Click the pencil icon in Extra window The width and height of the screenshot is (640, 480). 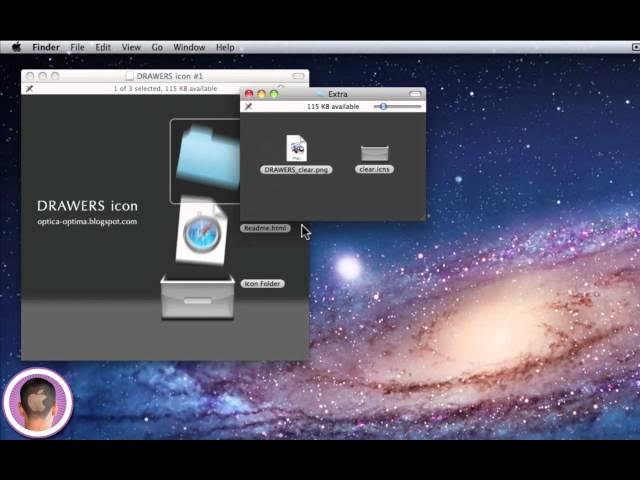click(248, 106)
